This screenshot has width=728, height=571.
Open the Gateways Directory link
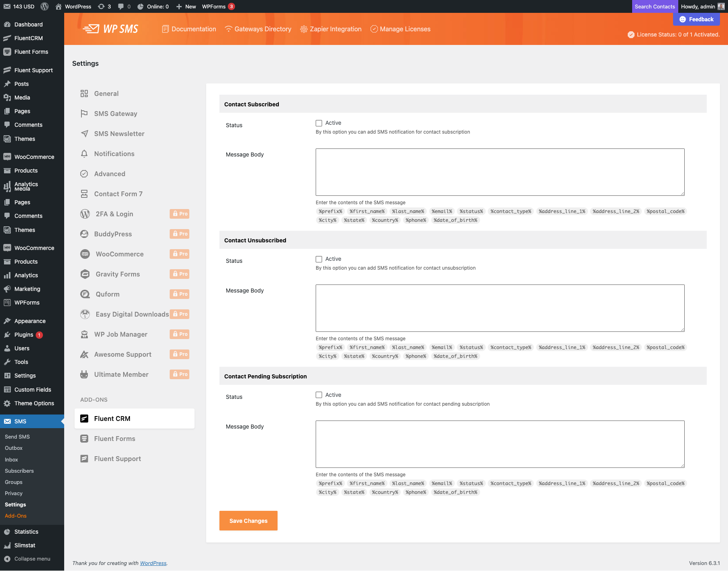click(x=258, y=29)
